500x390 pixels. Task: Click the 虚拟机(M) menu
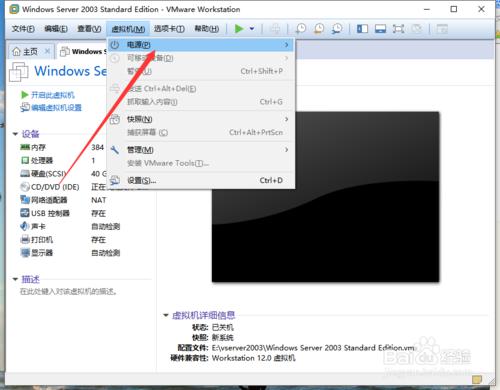[128, 29]
